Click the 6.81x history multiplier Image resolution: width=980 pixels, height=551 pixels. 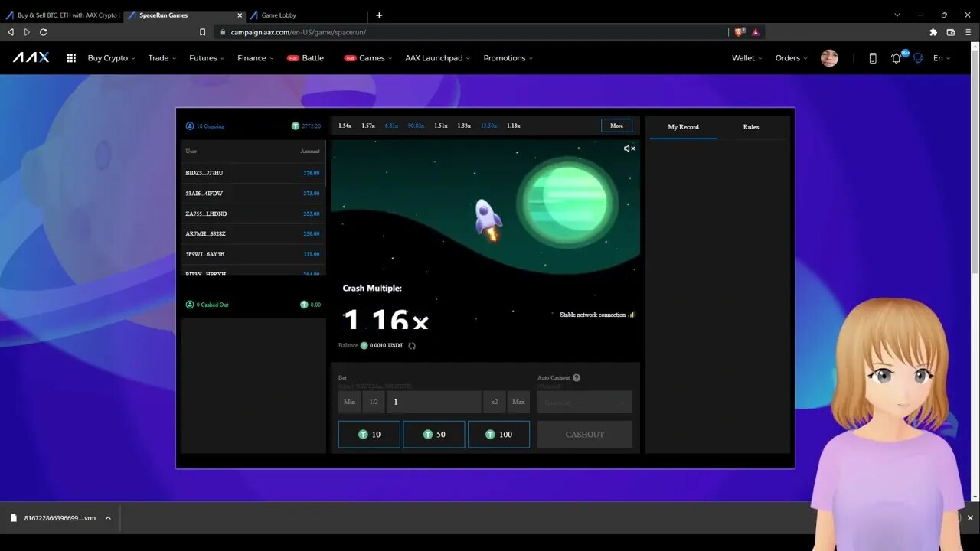[391, 126]
